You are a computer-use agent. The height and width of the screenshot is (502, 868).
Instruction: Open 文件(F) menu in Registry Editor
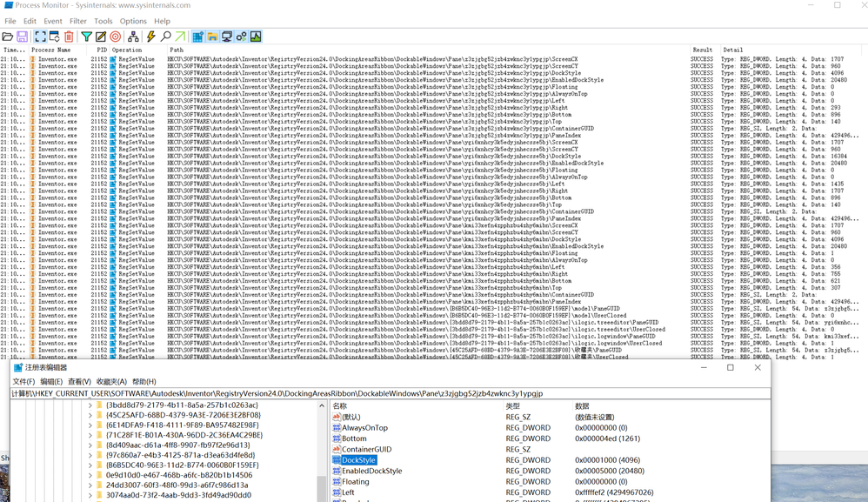pos(23,382)
